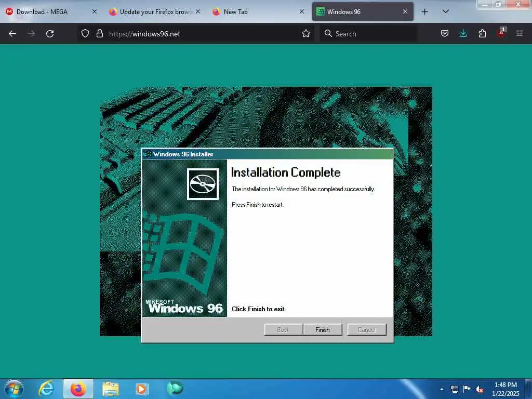The width and height of the screenshot is (532, 399).
Task: Click the MEGA favicon on the first tab
Action: point(9,12)
